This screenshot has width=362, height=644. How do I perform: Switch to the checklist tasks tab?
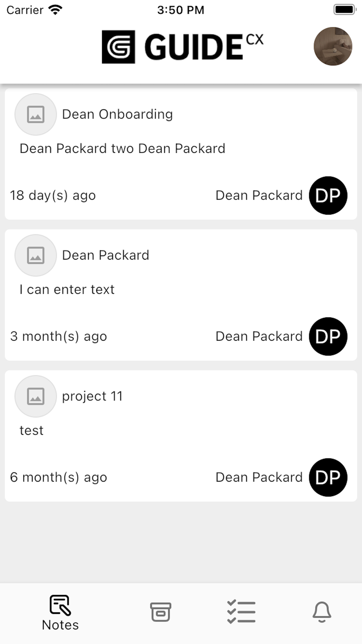click(241, 612)
